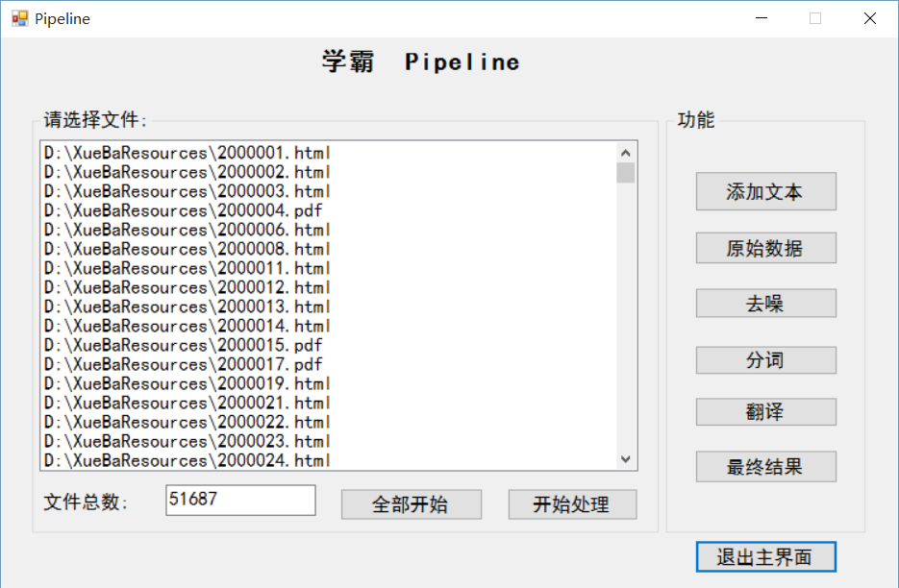Close the Pipeline window

[x=870, y=18]
